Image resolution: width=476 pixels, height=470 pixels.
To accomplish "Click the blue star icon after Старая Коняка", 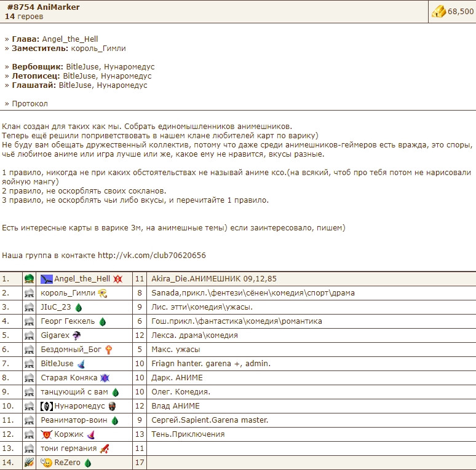I will click(105, 378).
